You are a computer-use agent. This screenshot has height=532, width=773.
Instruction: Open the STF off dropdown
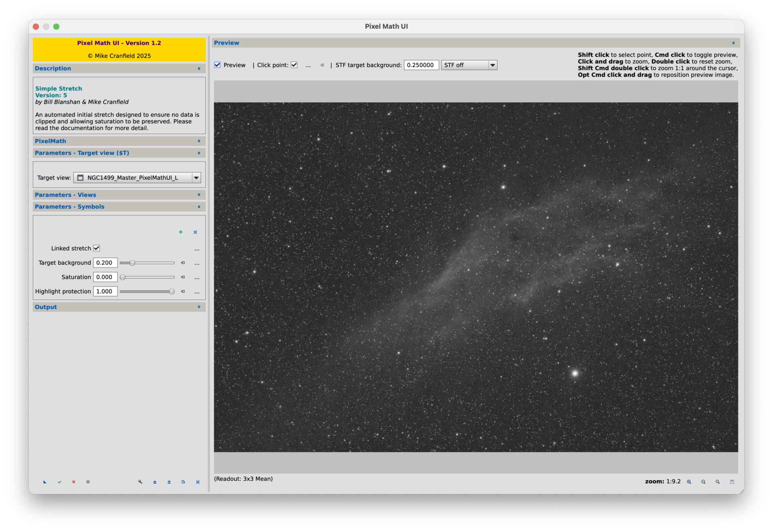point(492,65)
